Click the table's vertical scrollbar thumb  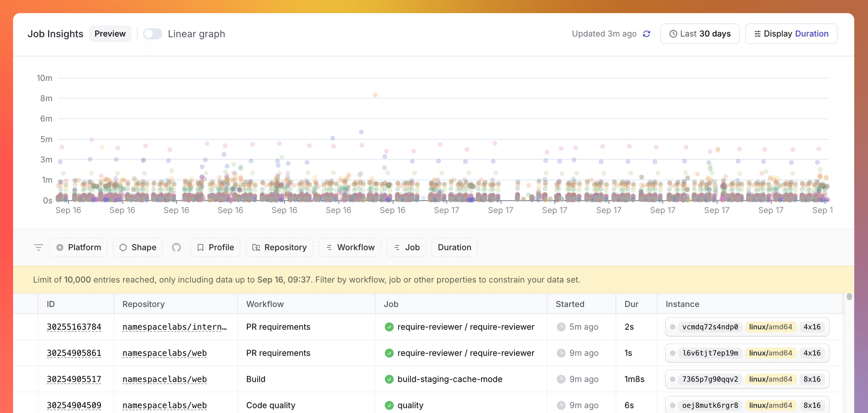click(849, 297)
